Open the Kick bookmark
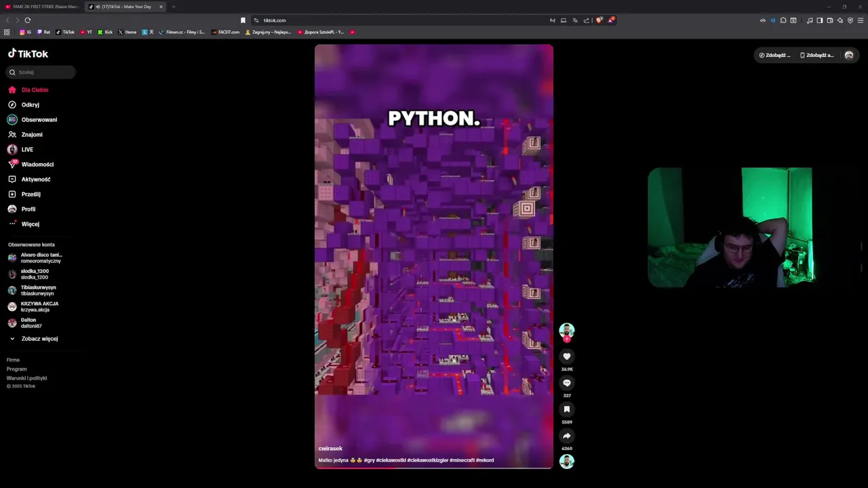 (105, 32)
